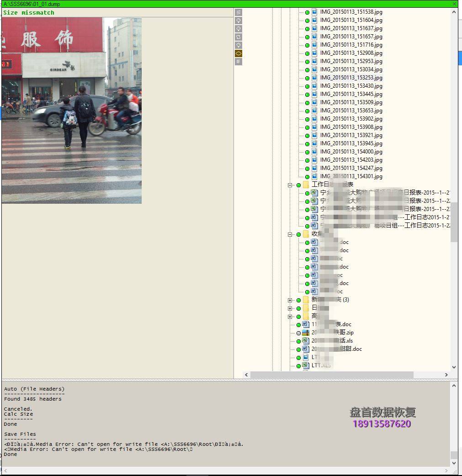Click the archive icon of the .zip file

306,333
